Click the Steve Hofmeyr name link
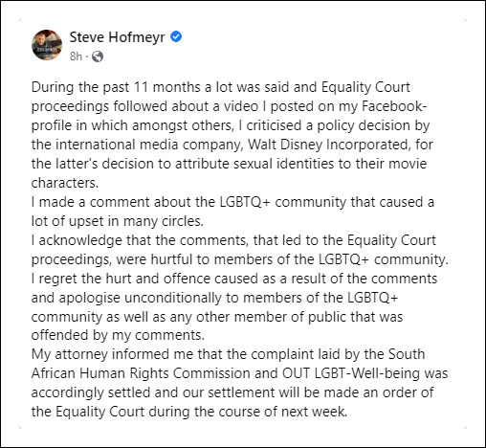This screenshot has width=486, height=448. (117, 37)
